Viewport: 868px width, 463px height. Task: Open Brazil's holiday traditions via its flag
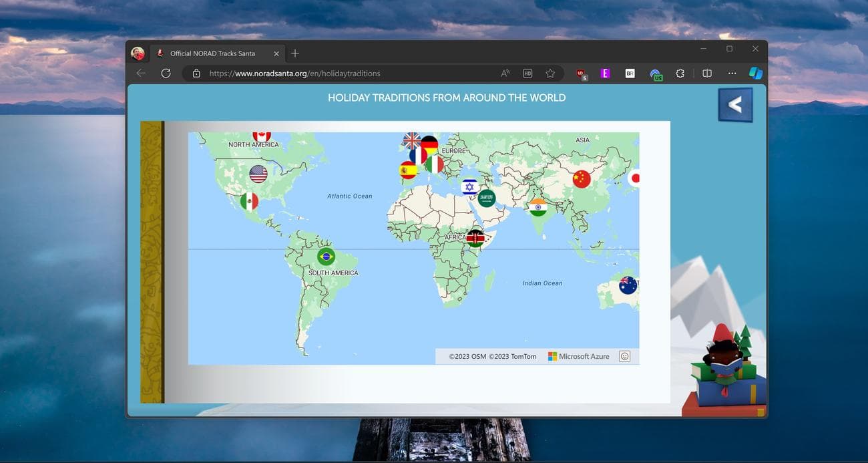coord(326,255)
